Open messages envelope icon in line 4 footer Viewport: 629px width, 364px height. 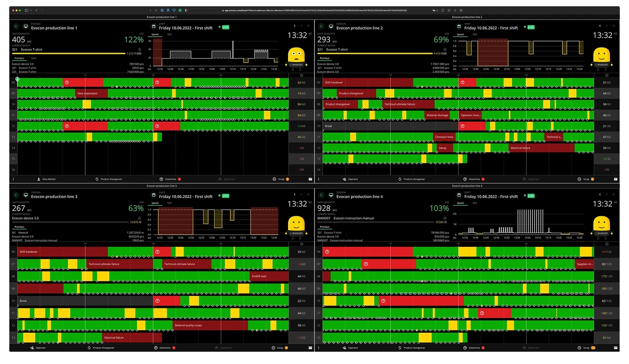click(x=616, y=348)
